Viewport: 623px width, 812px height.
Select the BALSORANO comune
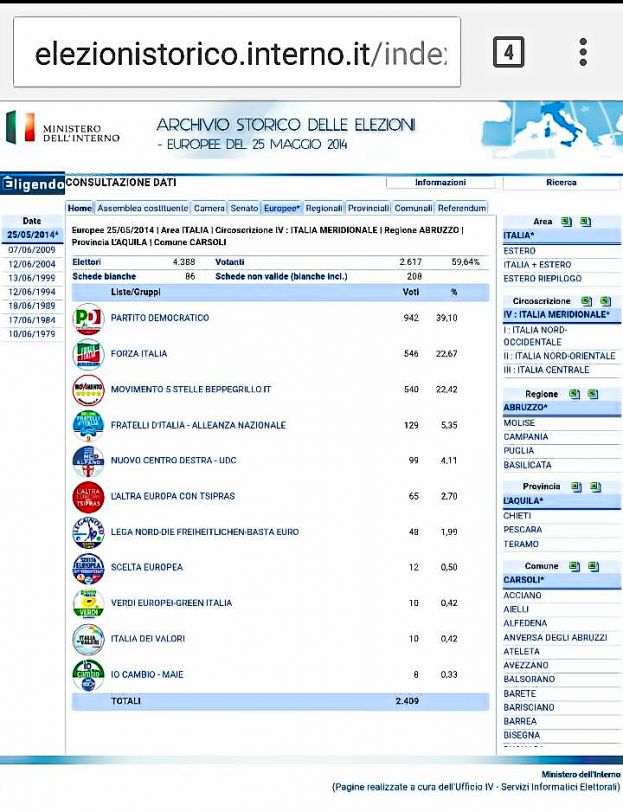[x=529, y=679]
